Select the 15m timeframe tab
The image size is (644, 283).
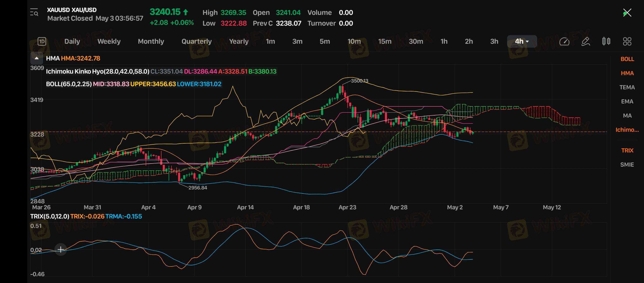(x=385, y=41)
